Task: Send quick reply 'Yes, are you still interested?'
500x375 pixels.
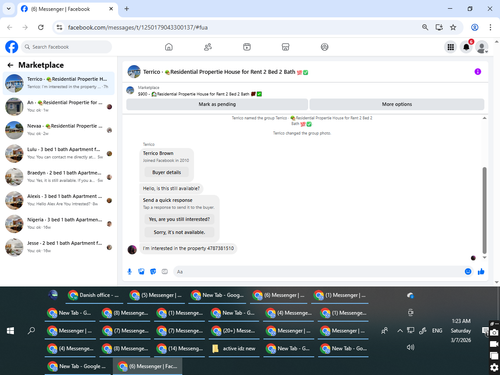Action: (179, 219)
